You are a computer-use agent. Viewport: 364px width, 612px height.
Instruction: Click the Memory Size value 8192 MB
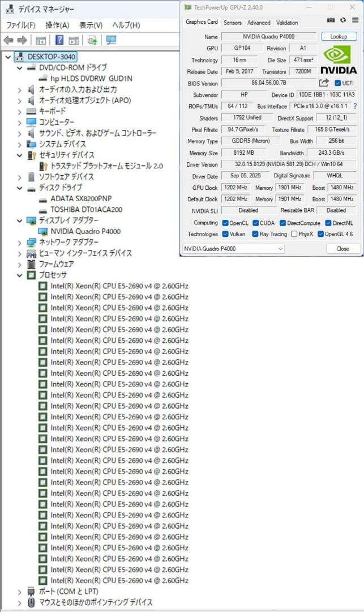point(243,152)
